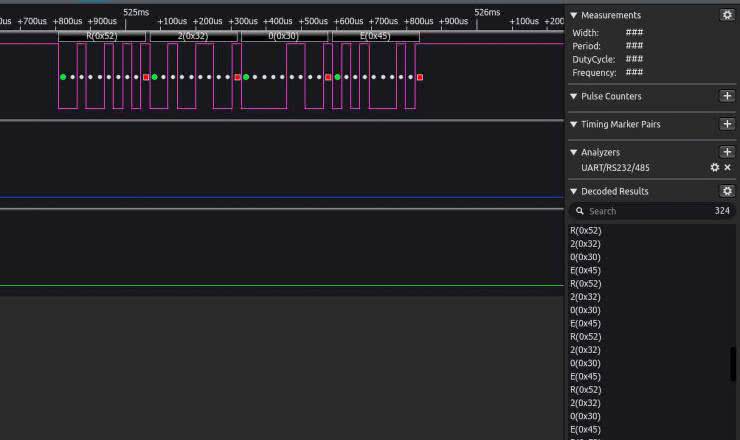The height and width of the screenshot is (440, 740).
Task: Remove the UART/RS232/485 analyzer
Action: tap(728, 168)
